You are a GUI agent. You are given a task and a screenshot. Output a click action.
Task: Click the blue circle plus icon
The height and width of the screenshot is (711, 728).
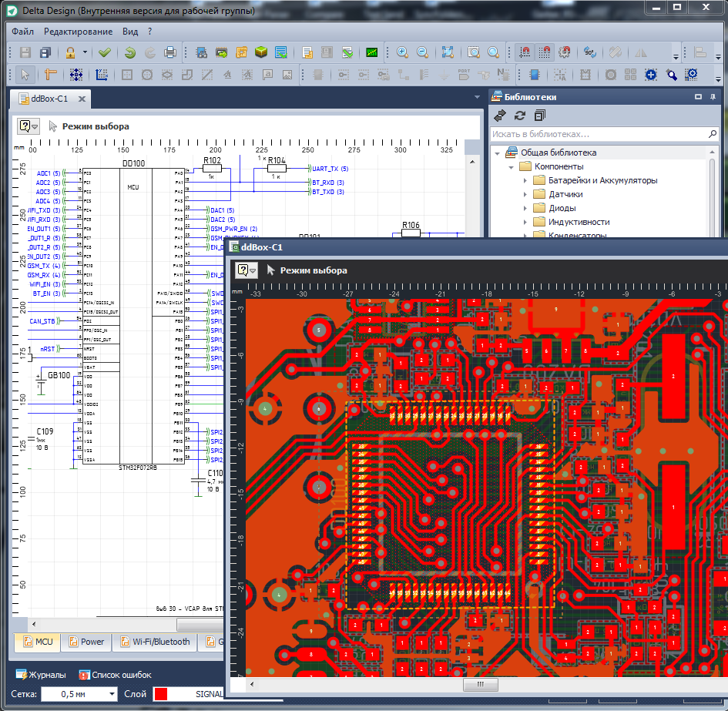pos(651,74)
